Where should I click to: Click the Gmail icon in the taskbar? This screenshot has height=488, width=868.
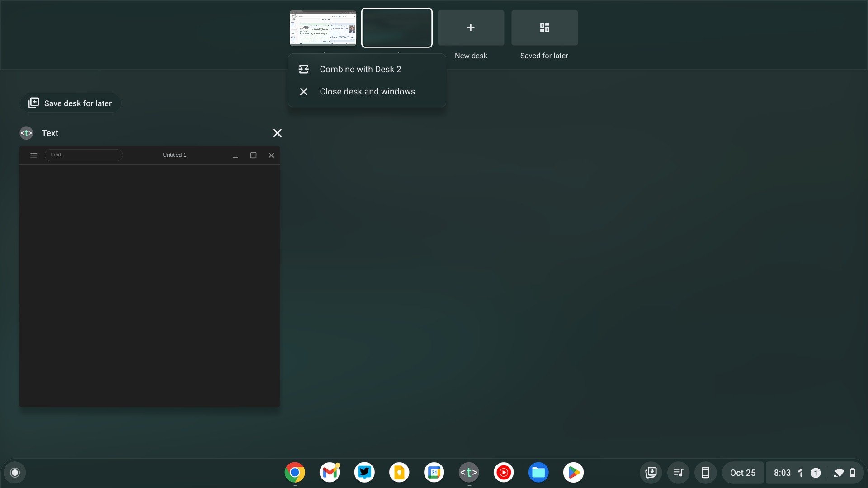coord(330,473)
